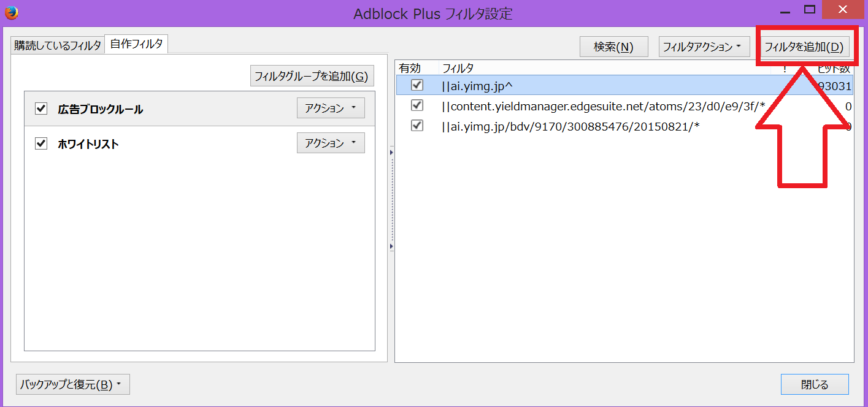This screenshot has height=407, width=868.
Task: Click the フィルタを追加(D) button
Action: coord(804,47)
